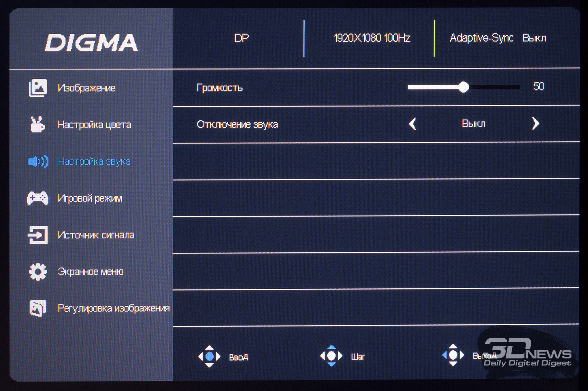Click the Ввод hint label
Screen dimensions: 588x391
(x=239, y=357)
